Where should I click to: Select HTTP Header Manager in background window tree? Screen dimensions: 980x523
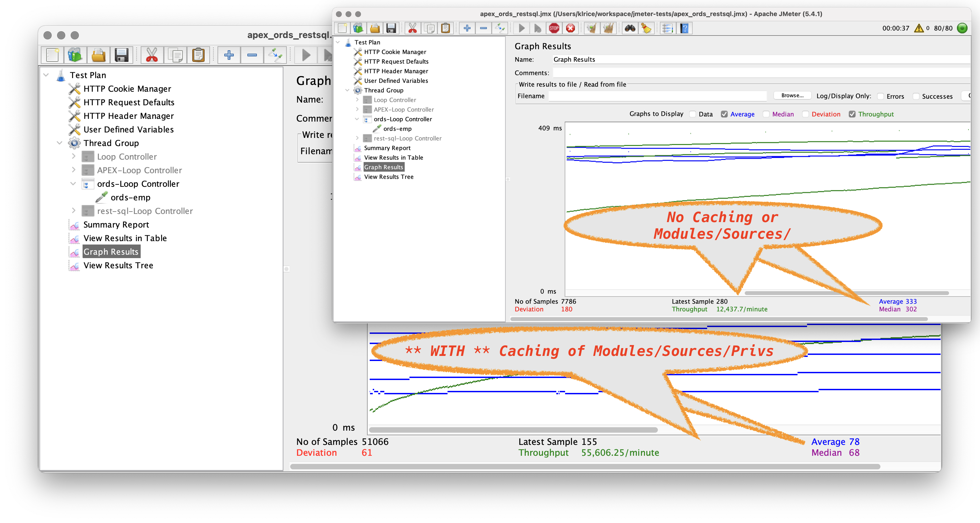pos(128,115)
